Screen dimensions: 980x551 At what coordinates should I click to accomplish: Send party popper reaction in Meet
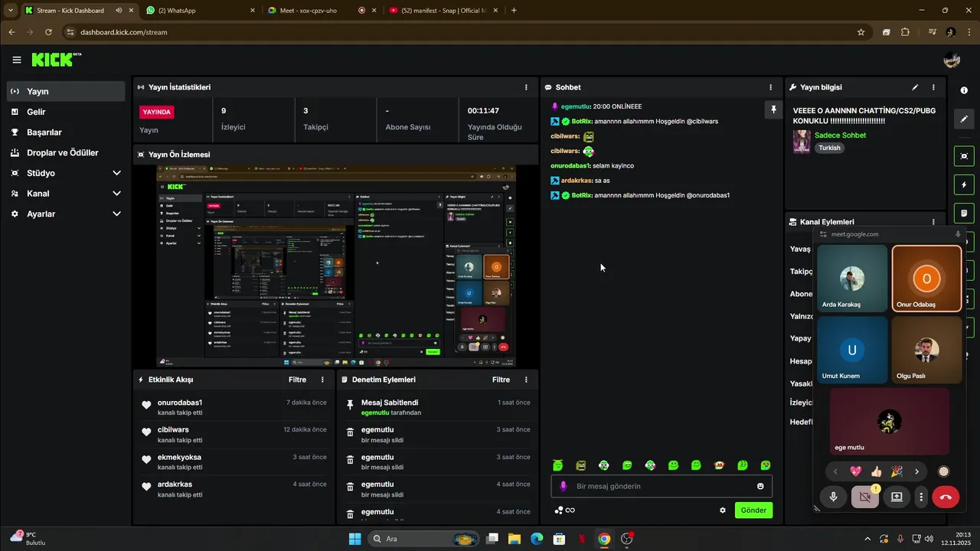pyautogui.click(x=896, y=471)
